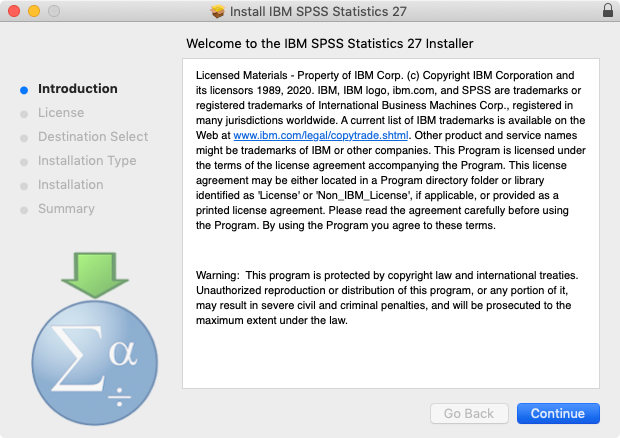Click the SPSS sigma installer logo
This screenshot has width=620, height=438.
[x=95, y=339]
